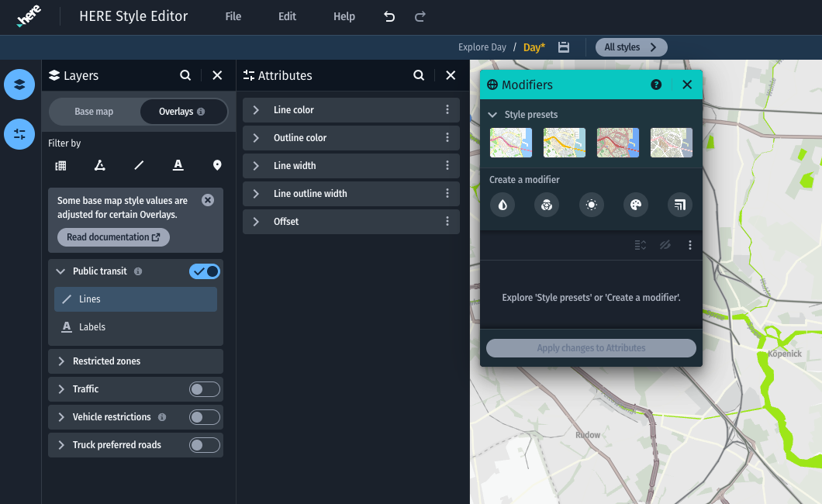822x504 pixels.
Task: Expand the Restricted zones group
Action: point(61,361)
